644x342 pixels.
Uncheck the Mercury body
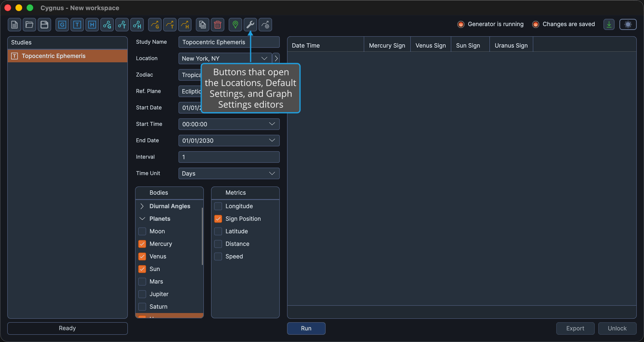(x=142, y=244)
